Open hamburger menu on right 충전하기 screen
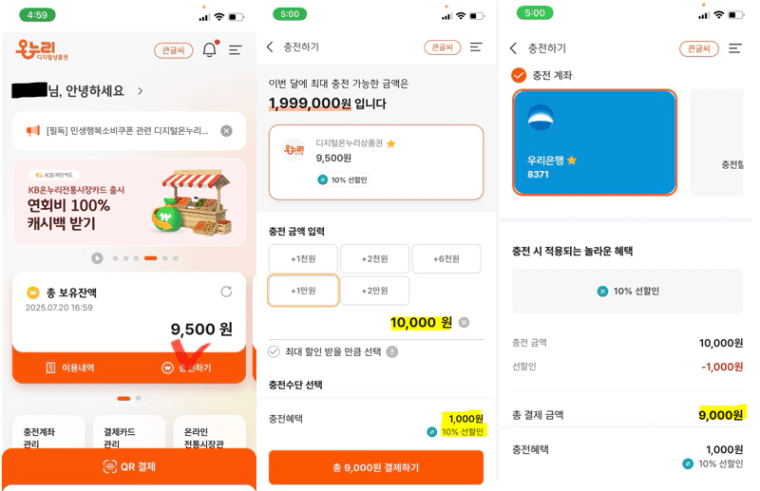 (735, 48)
